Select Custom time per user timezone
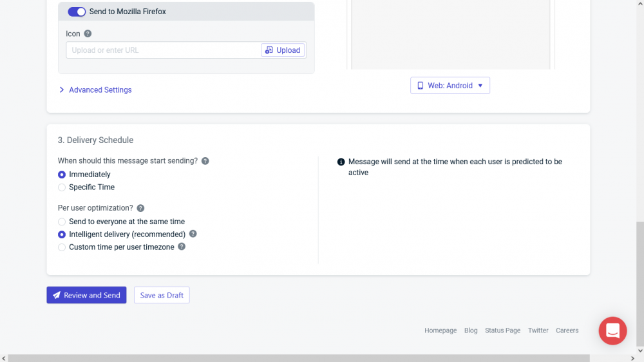The height and width of the screenshot is (362, 644). [x=62, y=247]
